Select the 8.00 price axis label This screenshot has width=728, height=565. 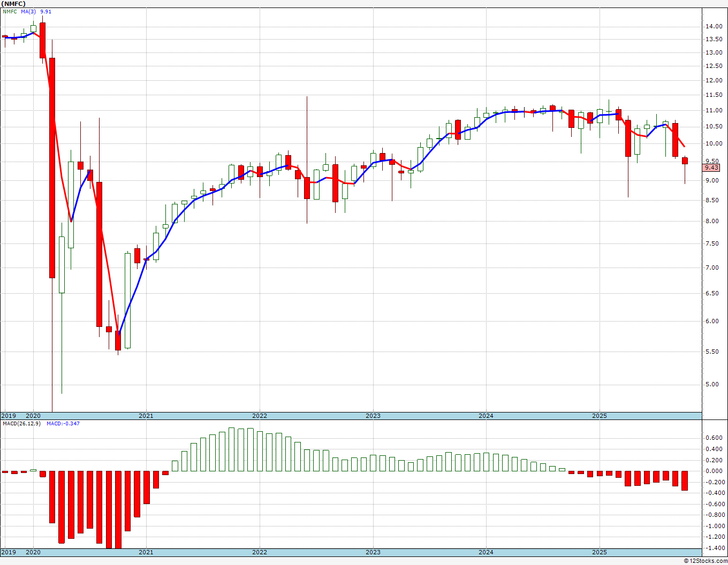(x=712, y=221)
